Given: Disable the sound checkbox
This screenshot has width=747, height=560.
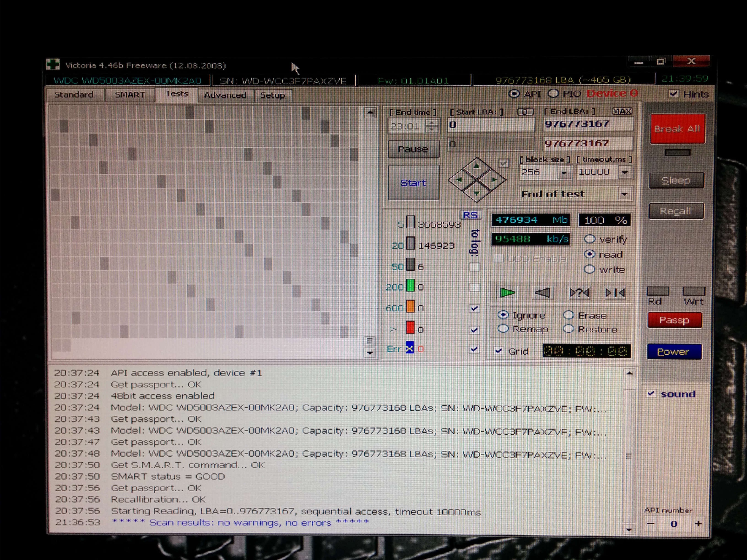Looking at the screenshot, I should (x=651, y=393).
